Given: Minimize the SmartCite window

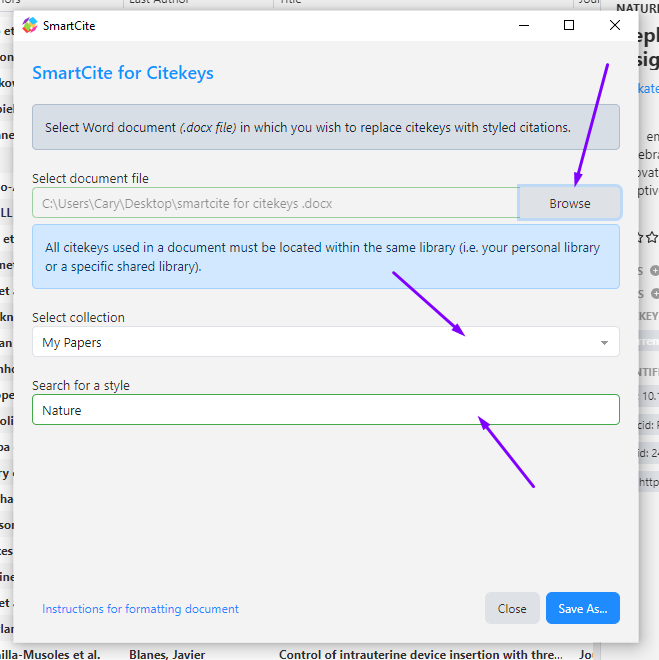Looking at the screenshot, I should click(x=523, y=25).
